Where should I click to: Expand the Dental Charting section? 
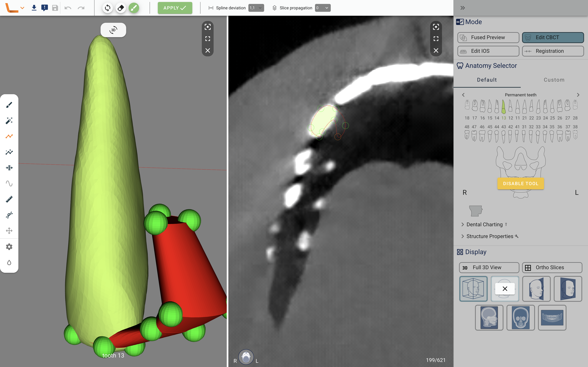[x=484, y=224]
